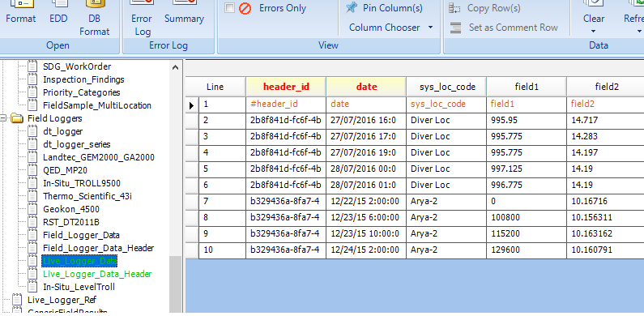Select Field_Logger_Data_Header in the tree
644x316 pixels.
(99, 248)
